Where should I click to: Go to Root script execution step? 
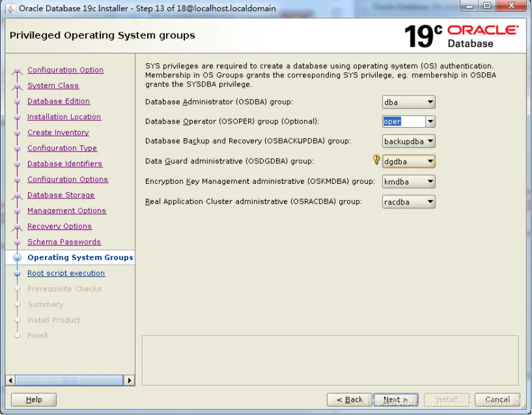click(66, 273)
